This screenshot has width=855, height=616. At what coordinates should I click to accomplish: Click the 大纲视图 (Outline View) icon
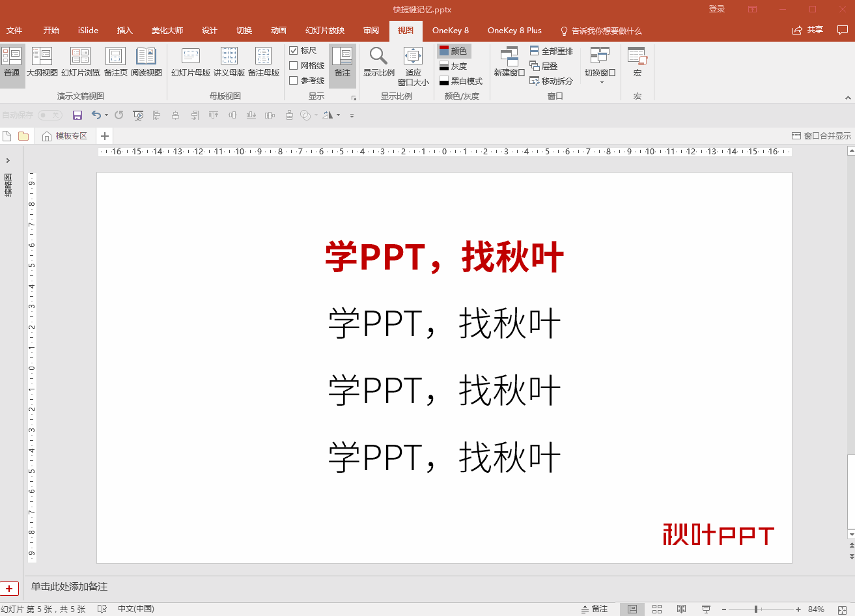(x=42, y=62)
